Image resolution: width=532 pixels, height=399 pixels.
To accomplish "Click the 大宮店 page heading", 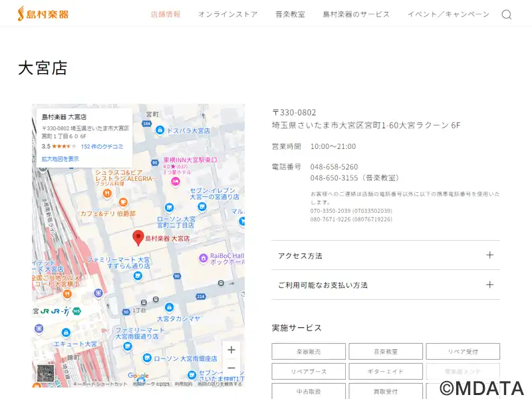I will [43, 68].
